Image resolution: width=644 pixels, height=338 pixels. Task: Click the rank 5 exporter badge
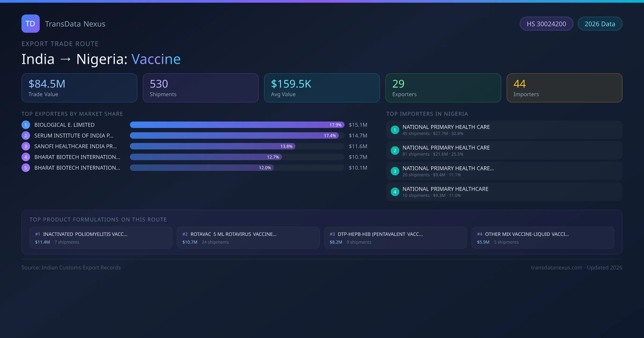click(26, 168)
